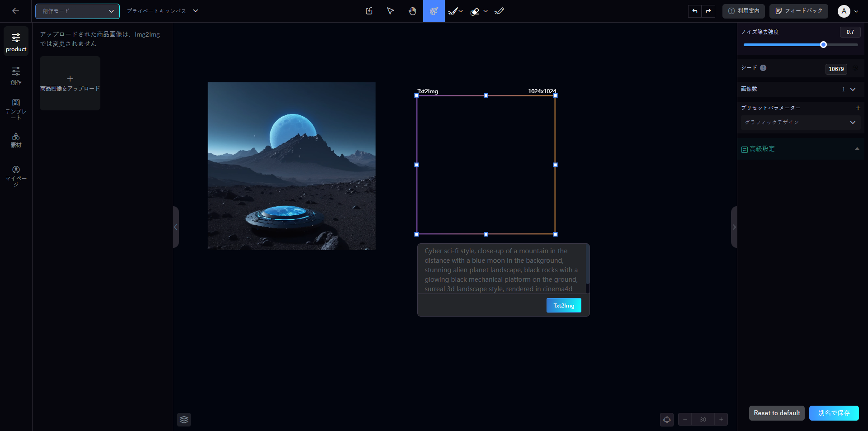Click the redo arrow

point(708,11)
